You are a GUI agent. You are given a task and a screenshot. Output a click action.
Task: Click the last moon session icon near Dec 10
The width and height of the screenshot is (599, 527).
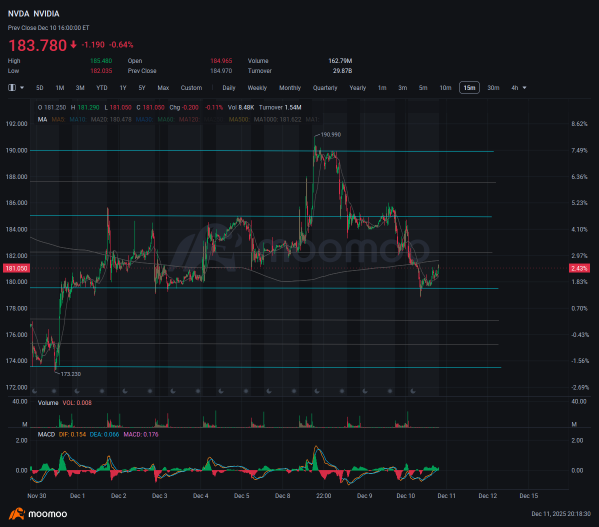[x=413, y=391]
